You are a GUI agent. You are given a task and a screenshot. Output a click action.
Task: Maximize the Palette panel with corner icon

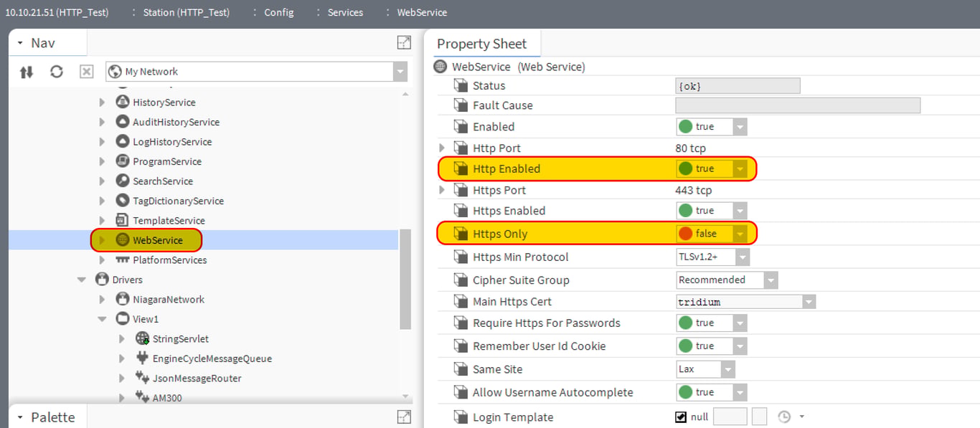[404, 417]
